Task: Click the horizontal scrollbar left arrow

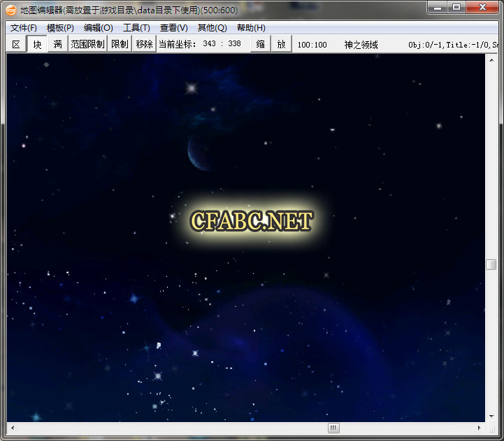Action: click(13, 428)
